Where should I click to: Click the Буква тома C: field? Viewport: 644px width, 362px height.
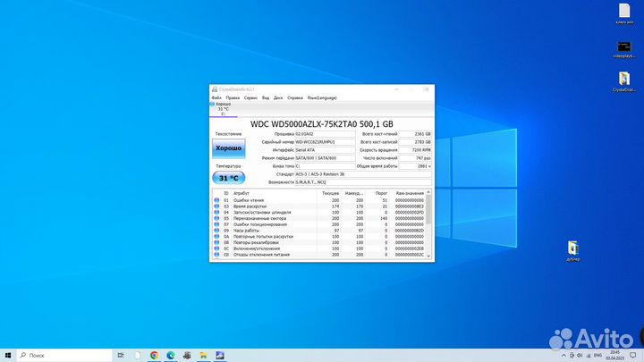[325, 166]
